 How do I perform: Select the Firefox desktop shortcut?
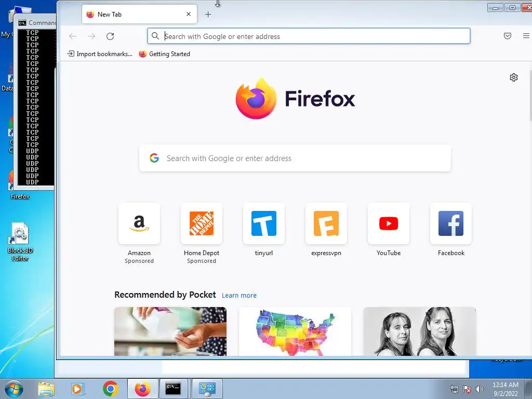[x=20, y=196]
